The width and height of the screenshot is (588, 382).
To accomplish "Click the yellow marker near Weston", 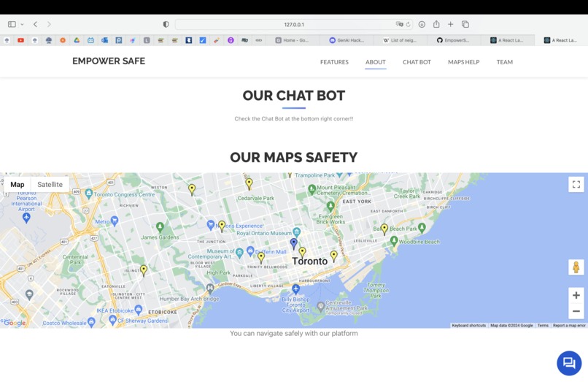I will tap(192, 189).
